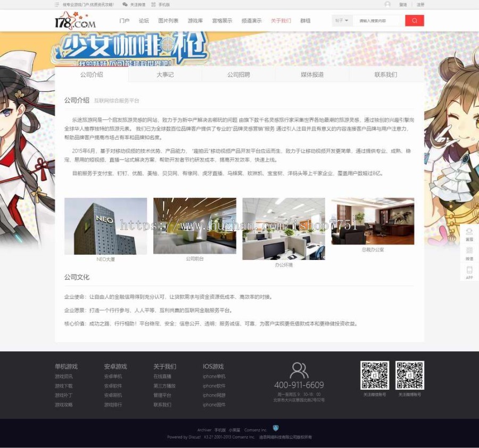Open the 微信 QR sidebar icon

point(469,254)
